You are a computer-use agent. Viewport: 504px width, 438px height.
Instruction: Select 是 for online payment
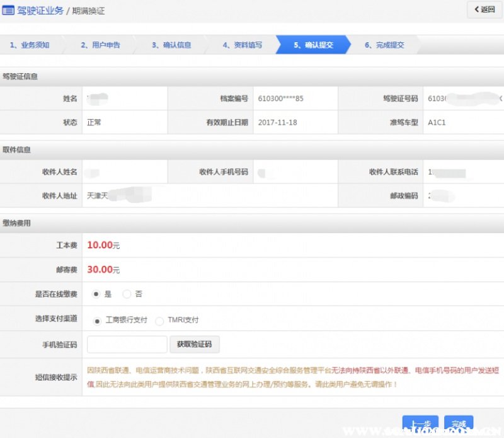[x=96, y=294]
